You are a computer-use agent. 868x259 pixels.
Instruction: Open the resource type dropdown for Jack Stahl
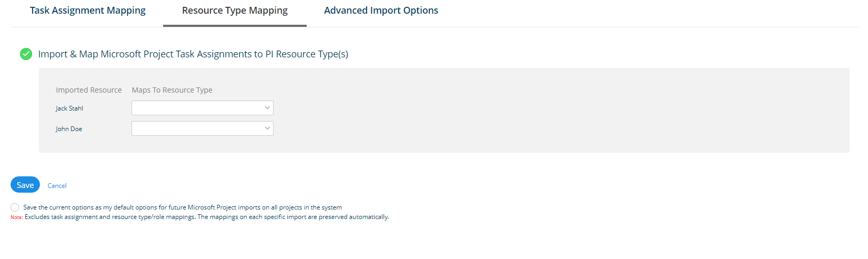[197, 108]
